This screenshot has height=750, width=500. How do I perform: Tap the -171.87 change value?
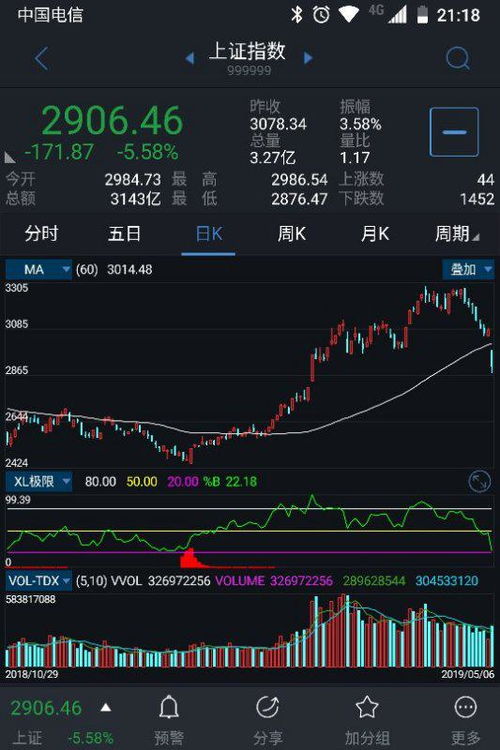click(59, 152)
